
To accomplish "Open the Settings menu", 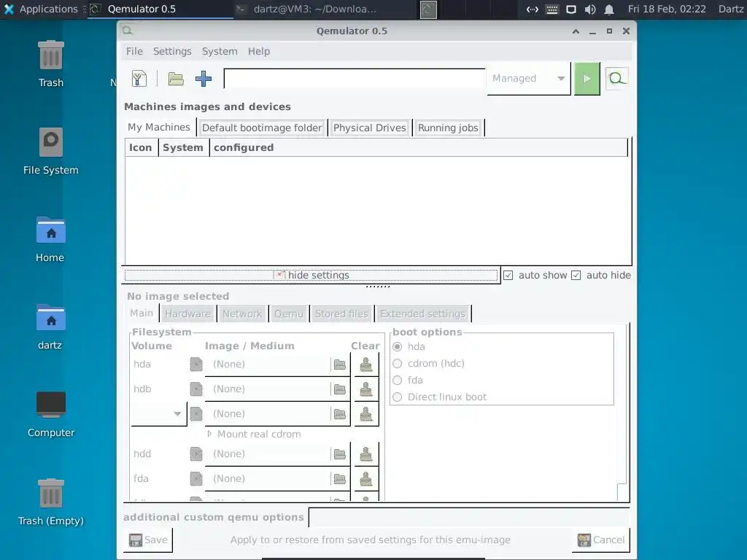I will click(172, 52).
